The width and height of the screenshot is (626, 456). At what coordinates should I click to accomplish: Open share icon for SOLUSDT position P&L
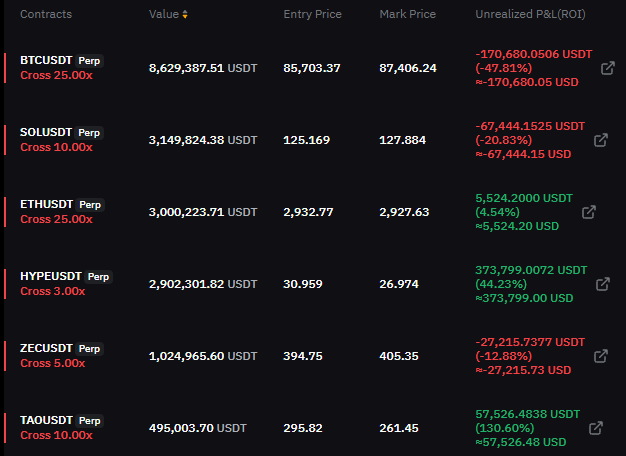(x=601, y=140)
